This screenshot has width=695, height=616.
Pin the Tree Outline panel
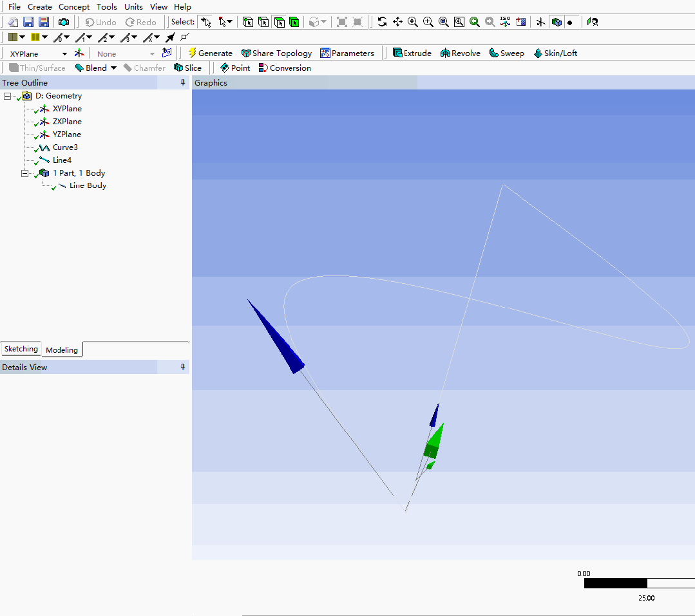[183, 82]
